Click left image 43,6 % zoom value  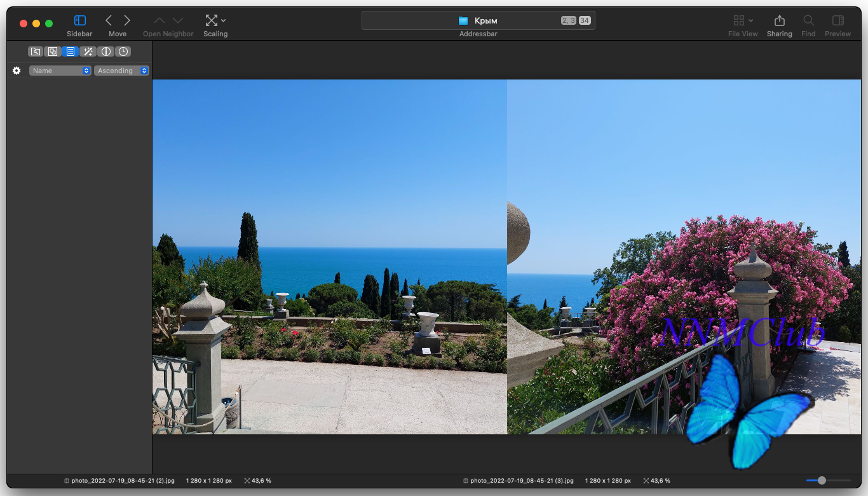(x=261, y=481)
